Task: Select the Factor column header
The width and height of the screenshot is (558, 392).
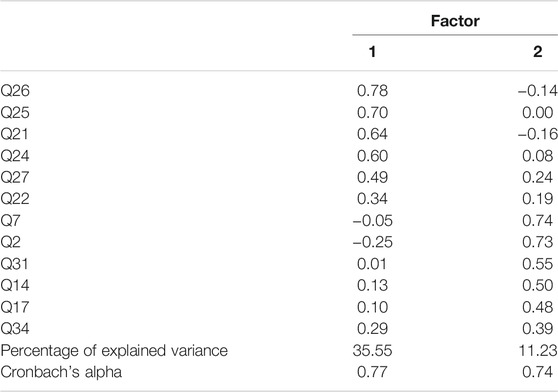Action: tap(455, 21)
